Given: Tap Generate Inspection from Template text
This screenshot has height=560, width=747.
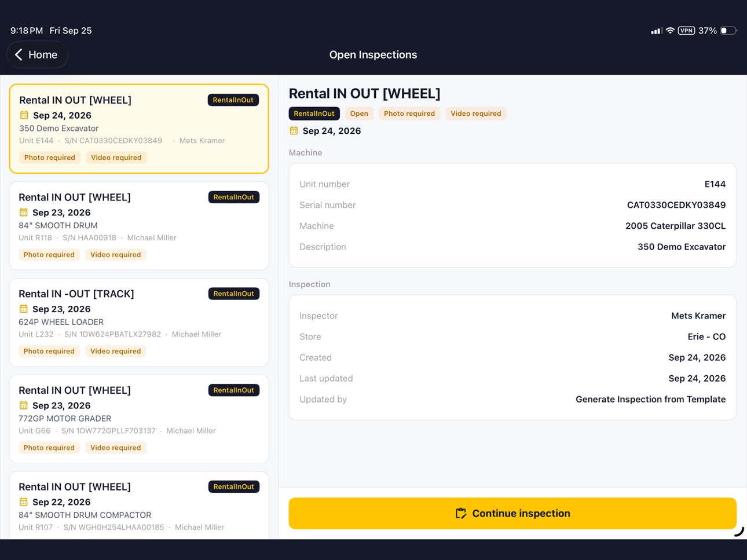Looking at the screenshot, I should coord(650,399).
